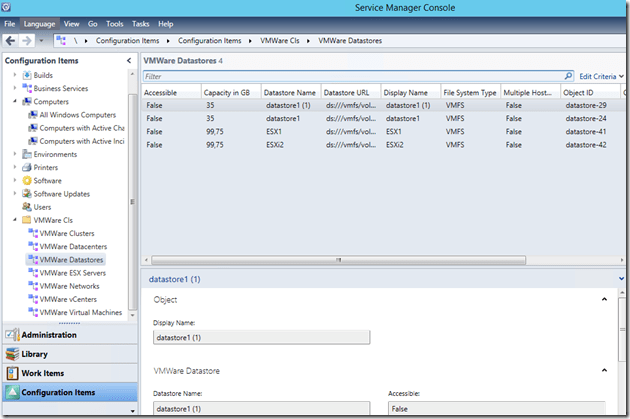Open the Tasks menu
The image size is (630, 419).
click(x=139, y=23)
